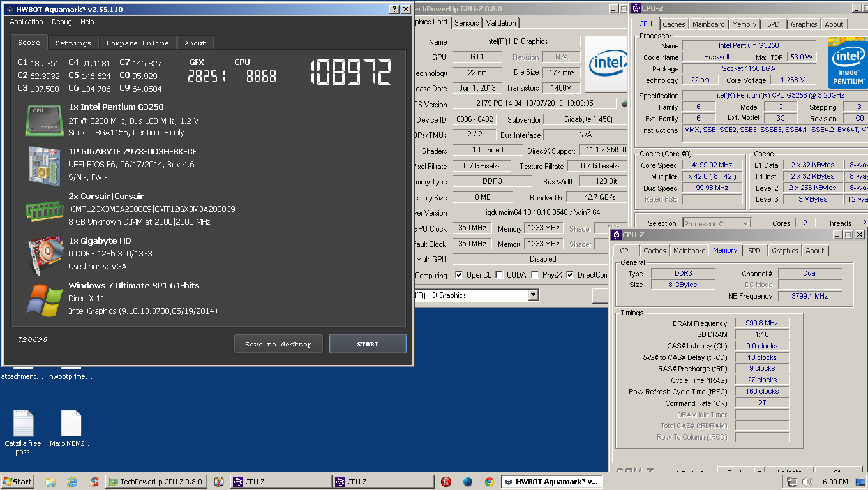The image size is (868, 490).
Task: Click the question mark help button in Aquamark title bar
Action: click(x=394, y=9)
